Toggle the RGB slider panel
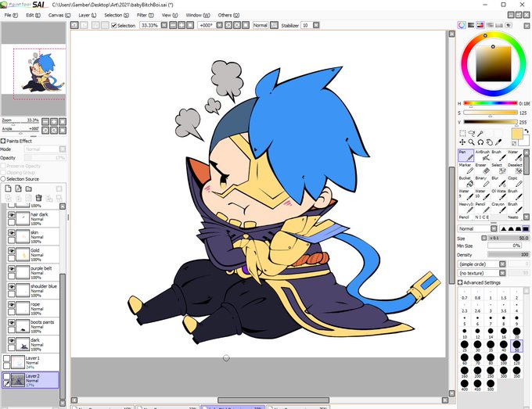 point(471,25)
